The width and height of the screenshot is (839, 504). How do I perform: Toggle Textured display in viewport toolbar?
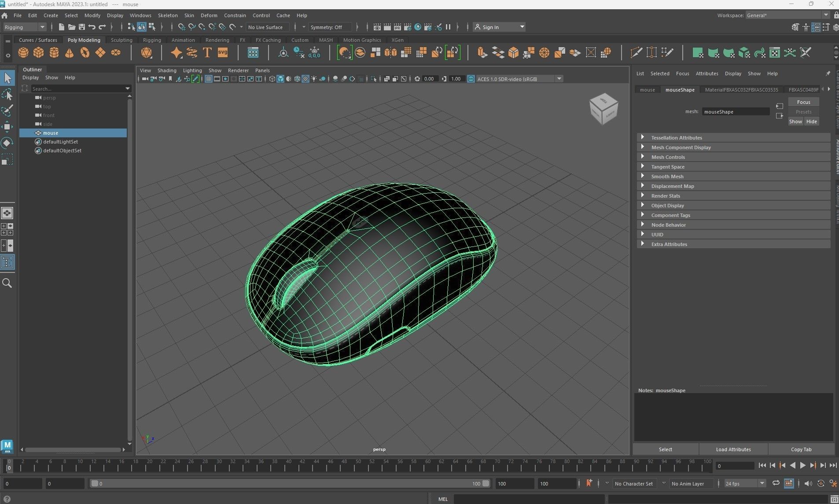[305, 79]
